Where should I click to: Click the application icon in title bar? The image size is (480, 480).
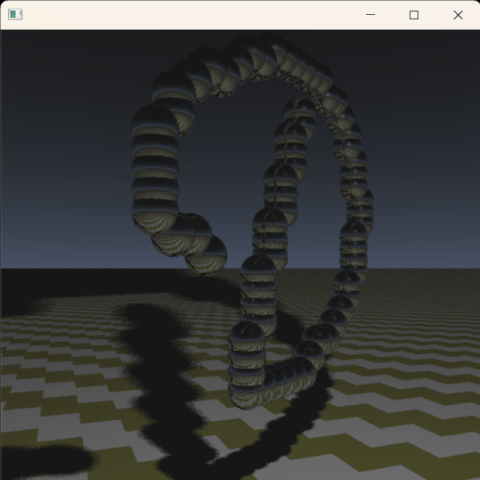15,15
